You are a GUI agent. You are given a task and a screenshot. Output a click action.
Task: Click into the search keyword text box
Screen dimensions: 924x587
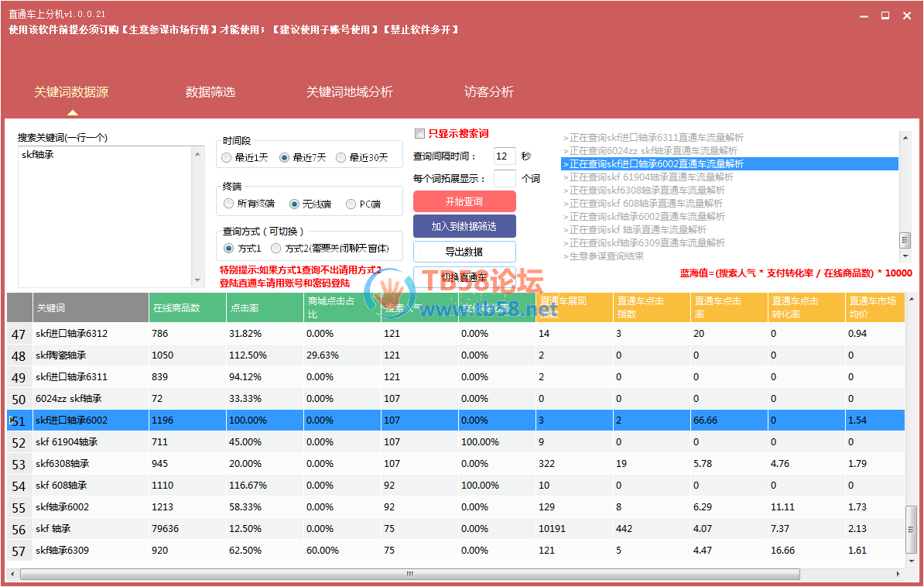[106, 217]
